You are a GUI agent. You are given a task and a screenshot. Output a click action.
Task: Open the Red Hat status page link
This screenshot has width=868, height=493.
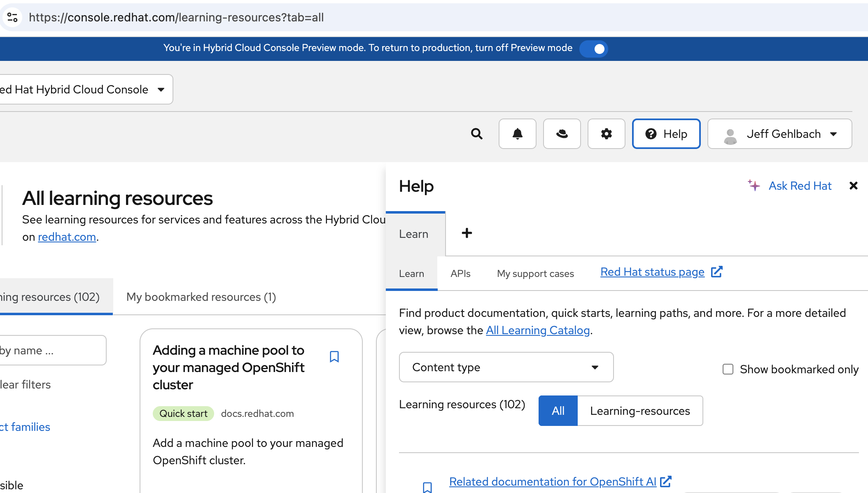652,272
